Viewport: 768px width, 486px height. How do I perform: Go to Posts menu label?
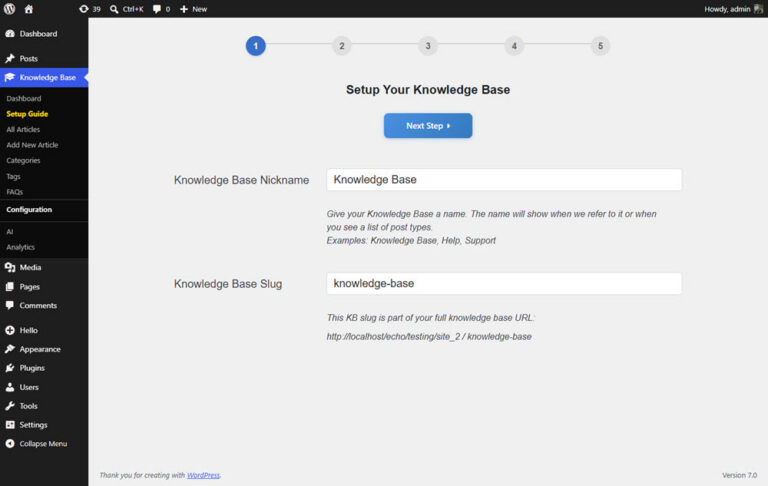tap(28, 58)
